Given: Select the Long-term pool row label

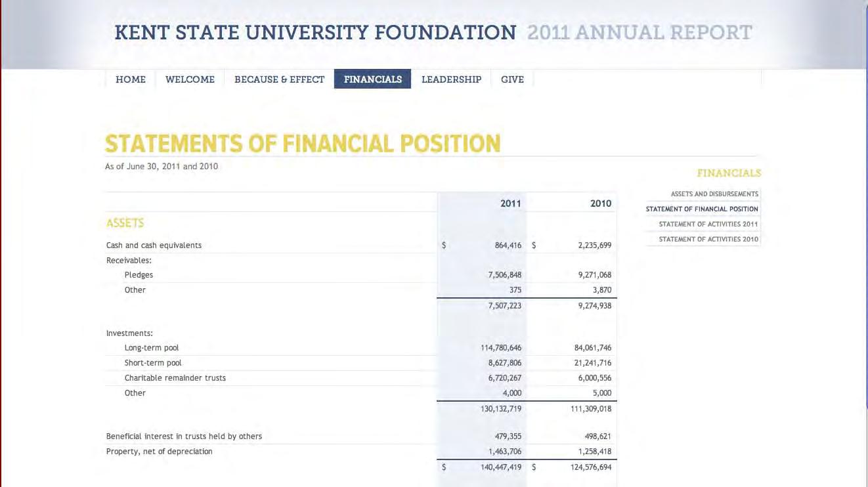Looking at the screenshot, I should pyautogui.click(x=151, y=348).
